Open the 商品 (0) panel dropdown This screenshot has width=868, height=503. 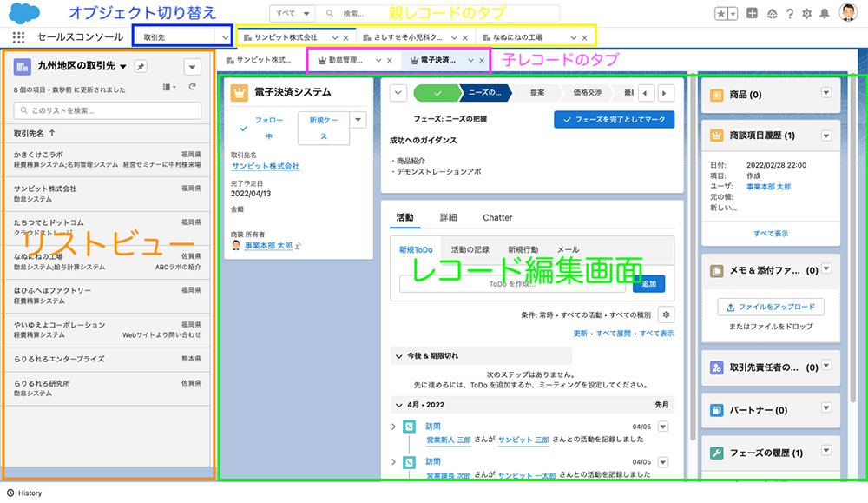(826, 93)
